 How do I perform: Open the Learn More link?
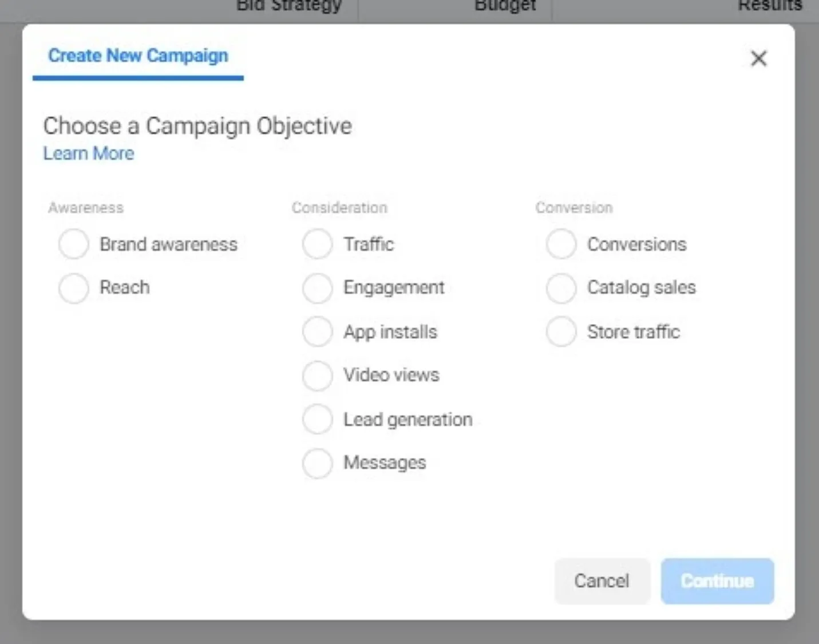(x=88, y=153)
